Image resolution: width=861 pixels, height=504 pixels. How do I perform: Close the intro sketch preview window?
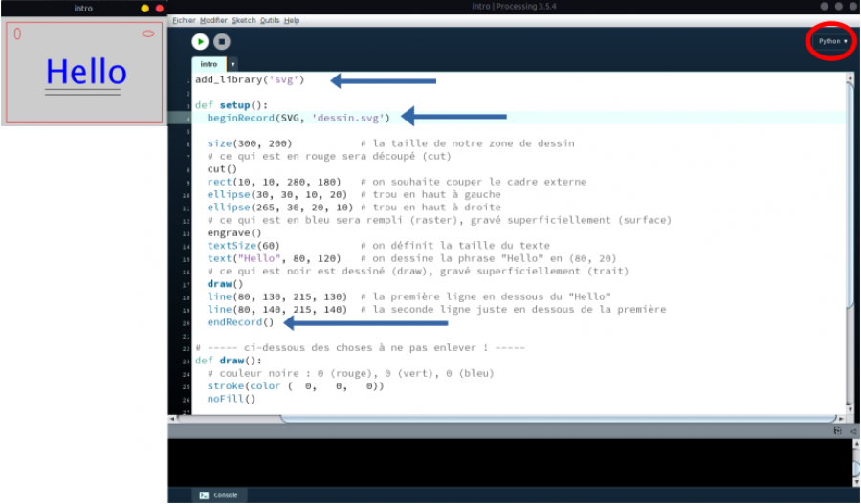click(x=159, y=9)
